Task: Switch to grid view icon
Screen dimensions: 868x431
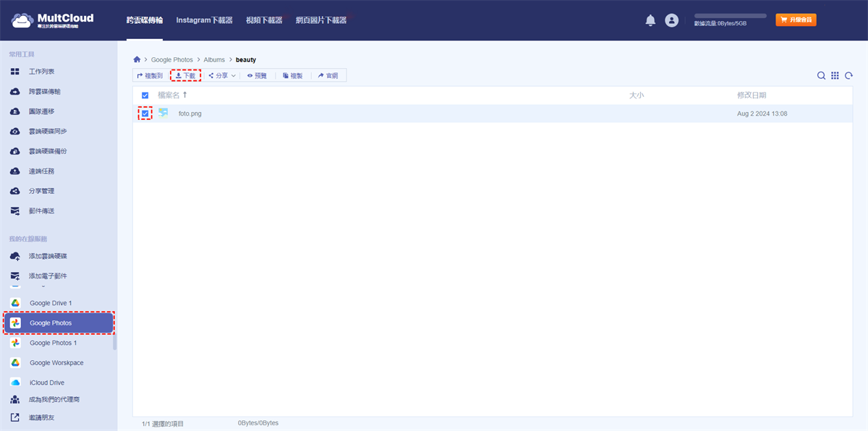Action: pos(835,75)
